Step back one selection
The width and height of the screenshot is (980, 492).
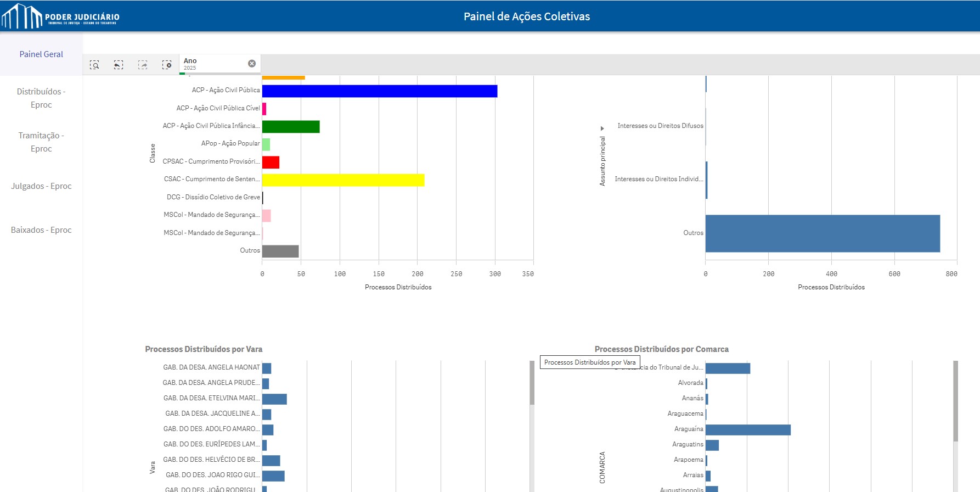click(x=119, y=65)
